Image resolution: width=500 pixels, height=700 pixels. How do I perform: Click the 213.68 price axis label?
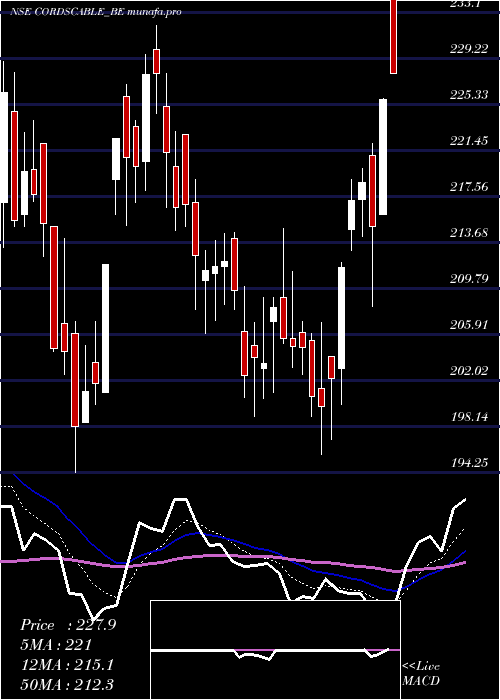[469, 233]
